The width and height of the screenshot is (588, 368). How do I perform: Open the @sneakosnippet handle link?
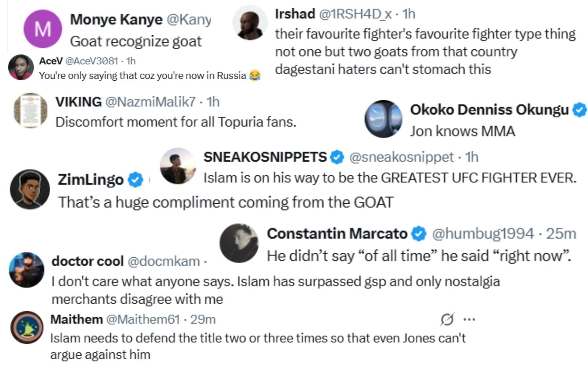click(401, 157)
